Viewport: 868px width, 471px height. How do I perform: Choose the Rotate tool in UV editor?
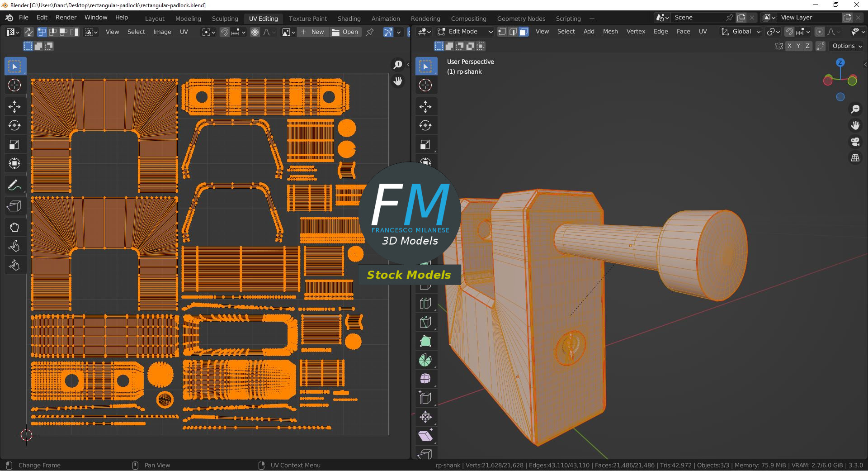tap(14, 125)
